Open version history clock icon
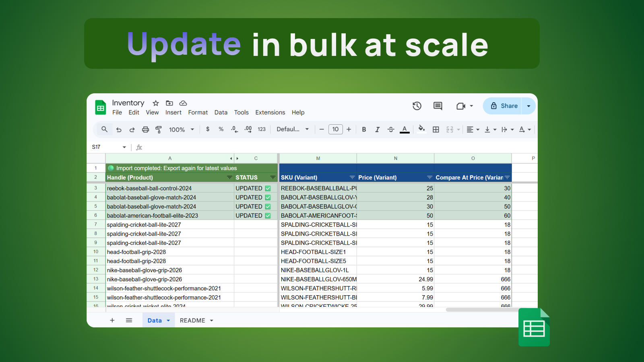Image resolution: width=644 pixels, height=362 pixels. pyautogui.click(x=417, y=106)
